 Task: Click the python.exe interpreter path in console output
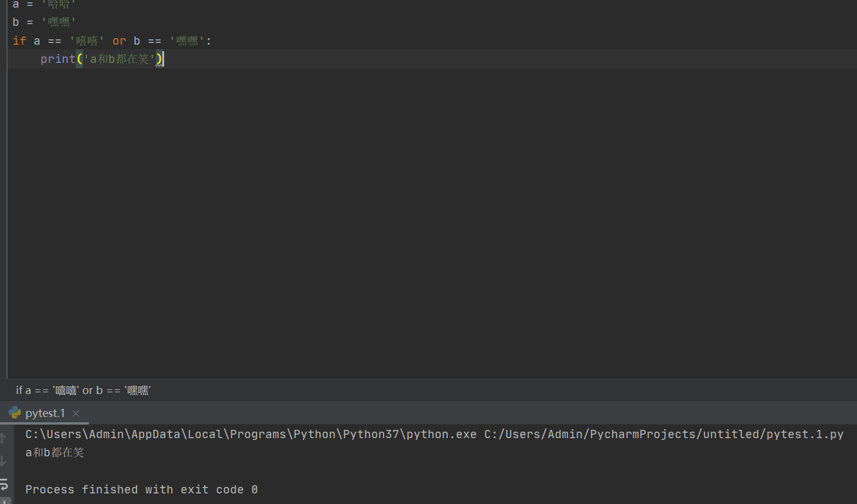click(x=251, y=434)
